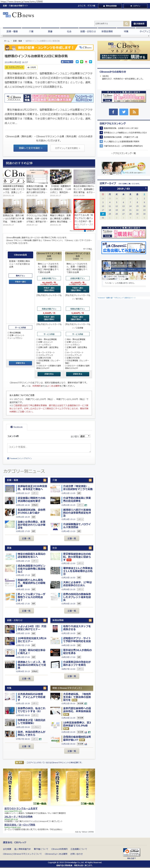The image size is (150, 868).
Task: Click the コメントを追加 comment field
Action: (49, 447)
